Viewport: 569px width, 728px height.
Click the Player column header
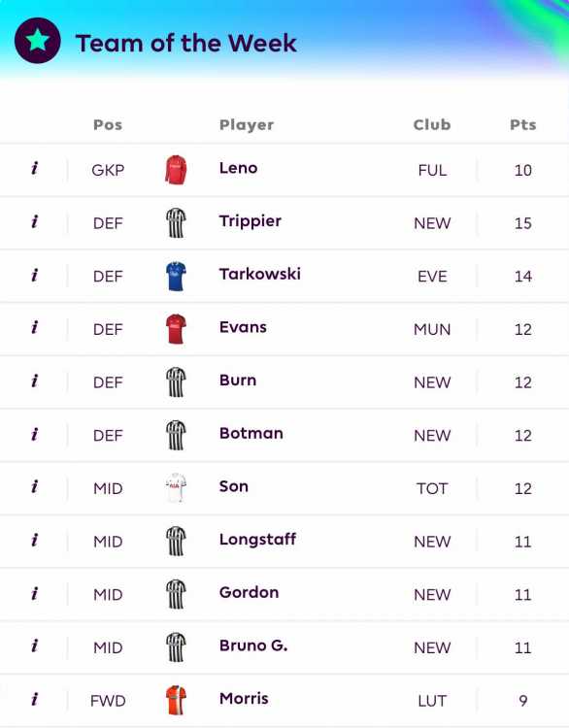click(x=247, y=125)
